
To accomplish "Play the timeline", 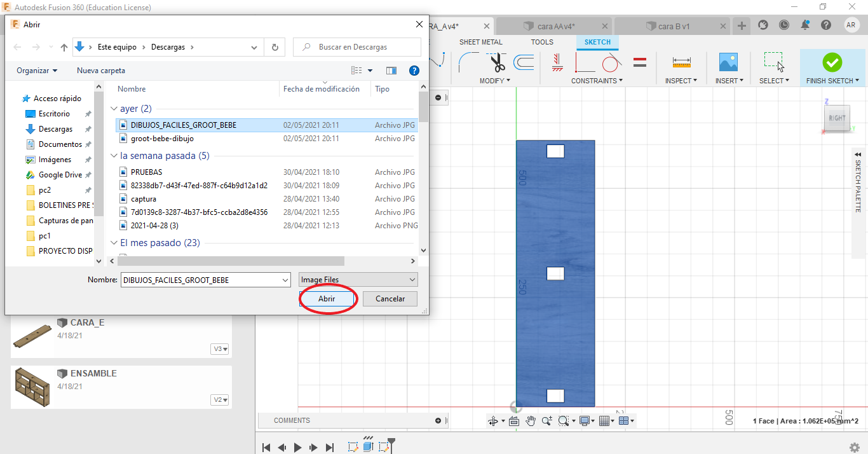I will click(298, 448).
